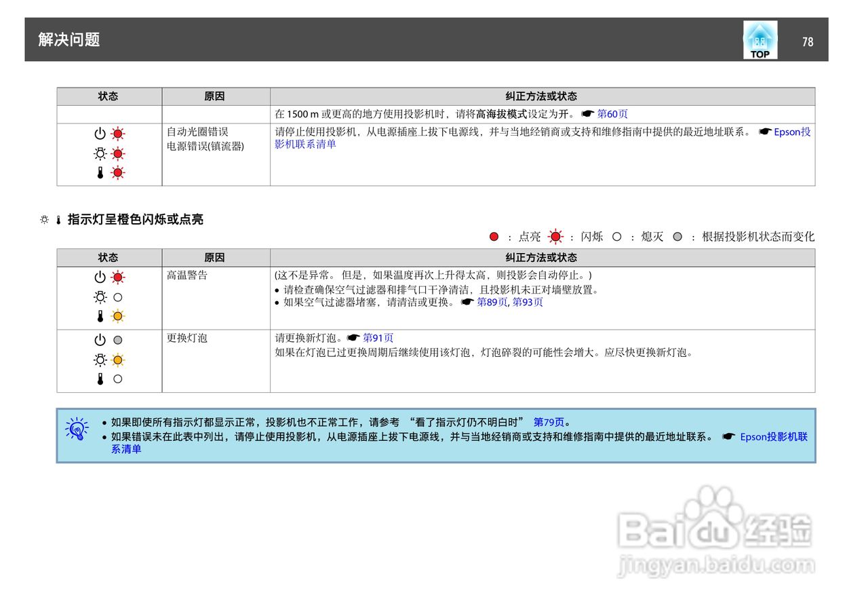The width and height of the screenshot is (868, 614).
Task: Click the page number 78 in header
Action: coord(807,41)
